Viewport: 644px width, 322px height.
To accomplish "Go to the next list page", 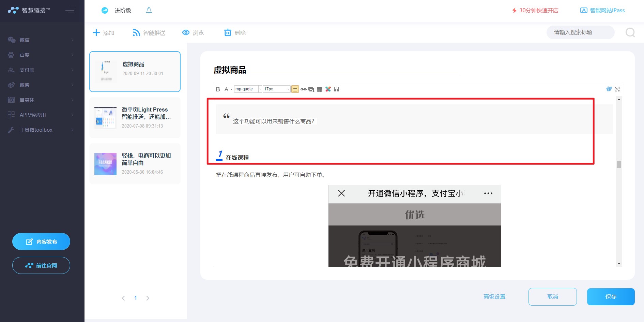I will (148, 298).
